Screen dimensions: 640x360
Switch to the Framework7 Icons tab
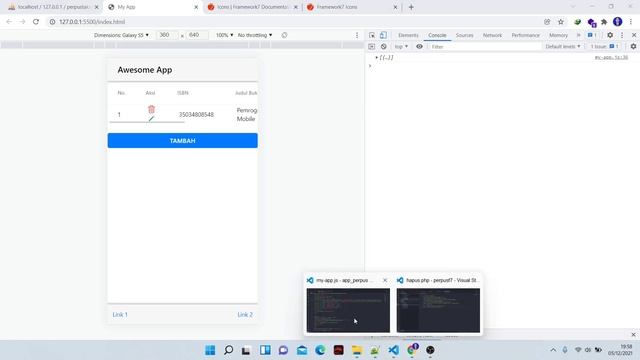[x=351, y=7]
